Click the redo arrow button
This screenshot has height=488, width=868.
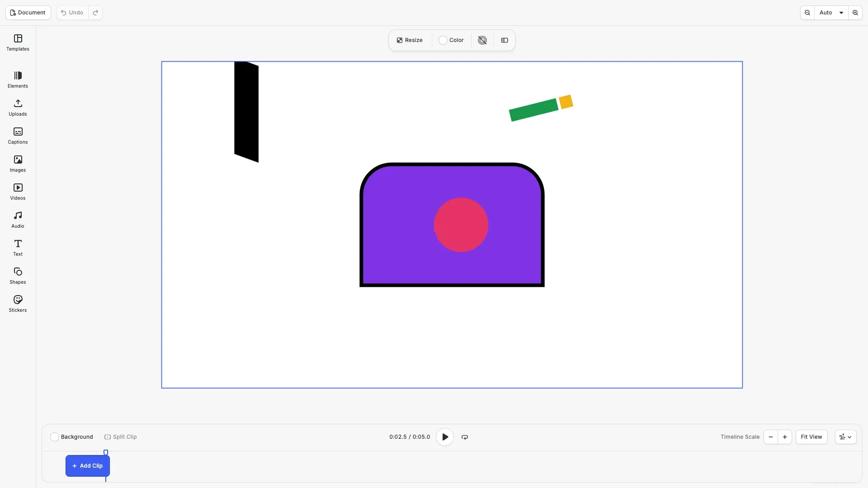click(x=95, y=13)
